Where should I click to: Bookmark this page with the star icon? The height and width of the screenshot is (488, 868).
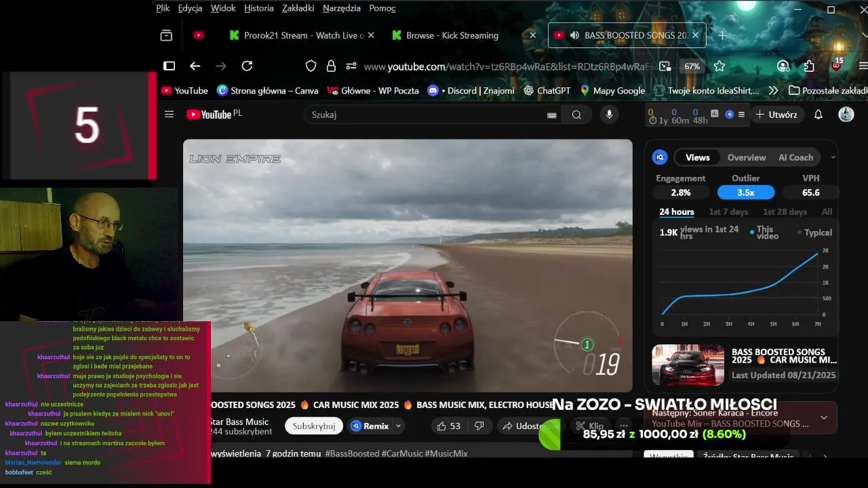[719, 66]
